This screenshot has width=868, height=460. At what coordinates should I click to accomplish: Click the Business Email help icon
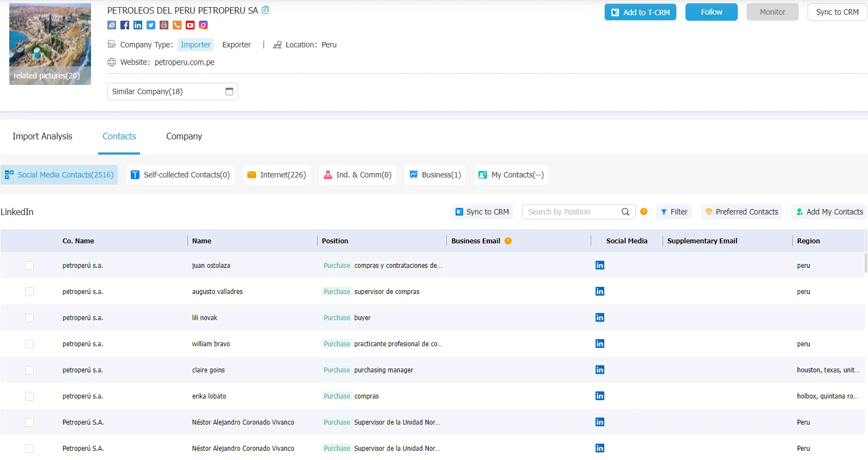point(508,241)
